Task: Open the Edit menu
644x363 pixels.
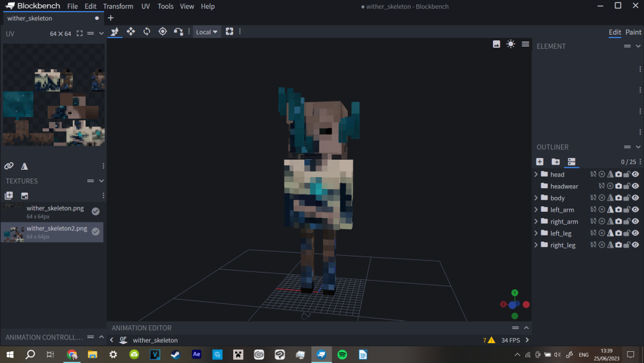Action: point(90,6)
